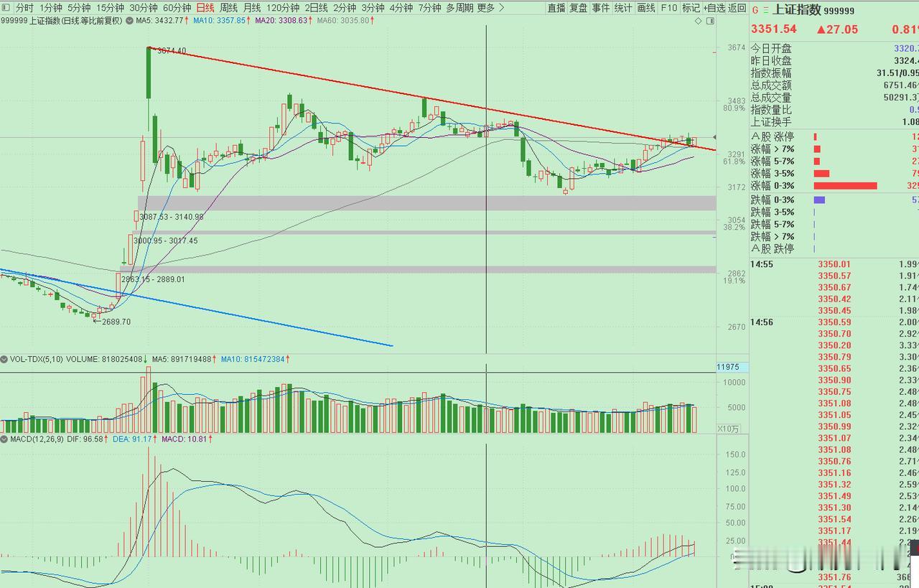The width and height of the screenshot is (919, 588).
Task: Expand more periods via the 更多 arrow
Action: coord(500,8)
